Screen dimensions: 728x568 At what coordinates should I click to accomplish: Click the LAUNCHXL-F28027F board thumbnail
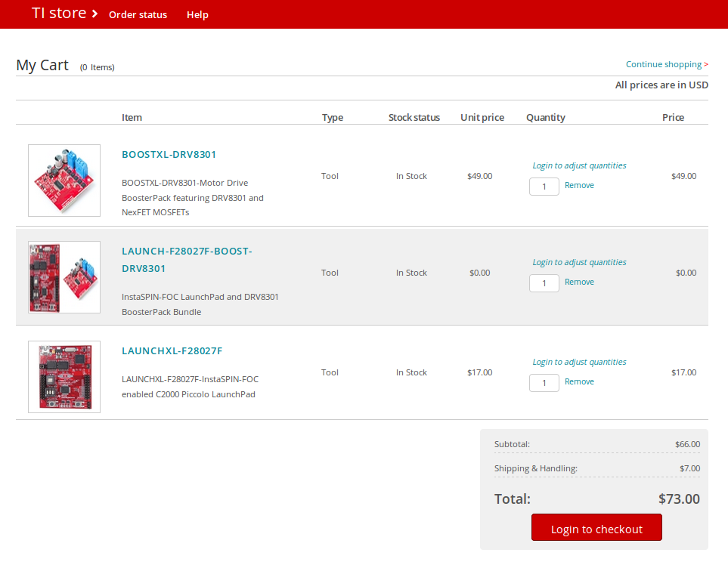tap(64, 377)
